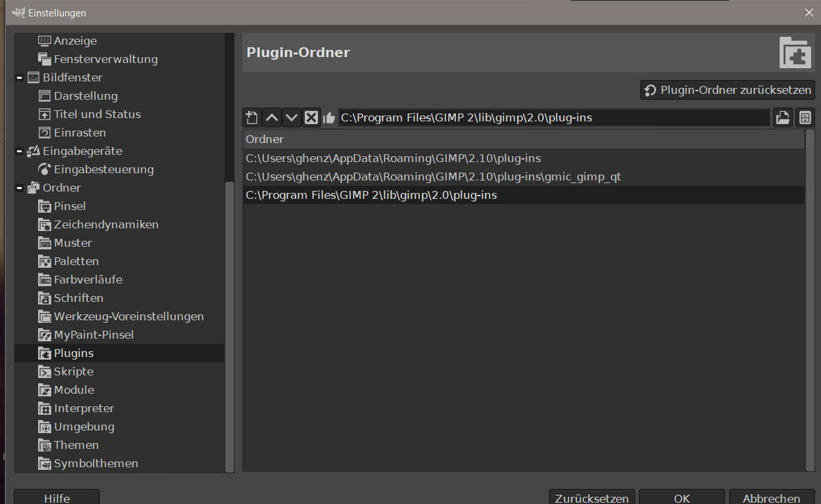Image resolution: width=821 pixels, height=504 pixels.
Task: Close the Einstellungen dialog window
Action: point(809,12)
